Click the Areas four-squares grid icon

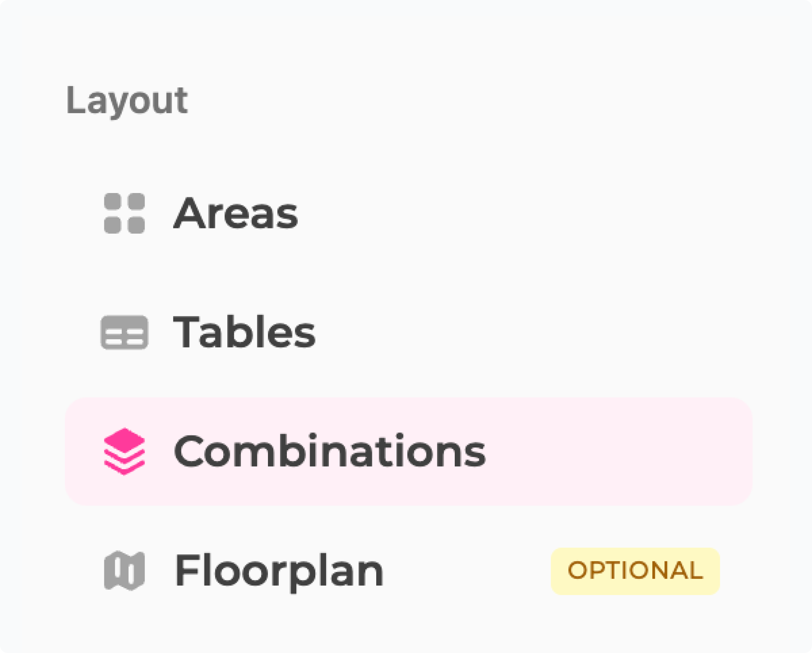[x=124, y=214]
